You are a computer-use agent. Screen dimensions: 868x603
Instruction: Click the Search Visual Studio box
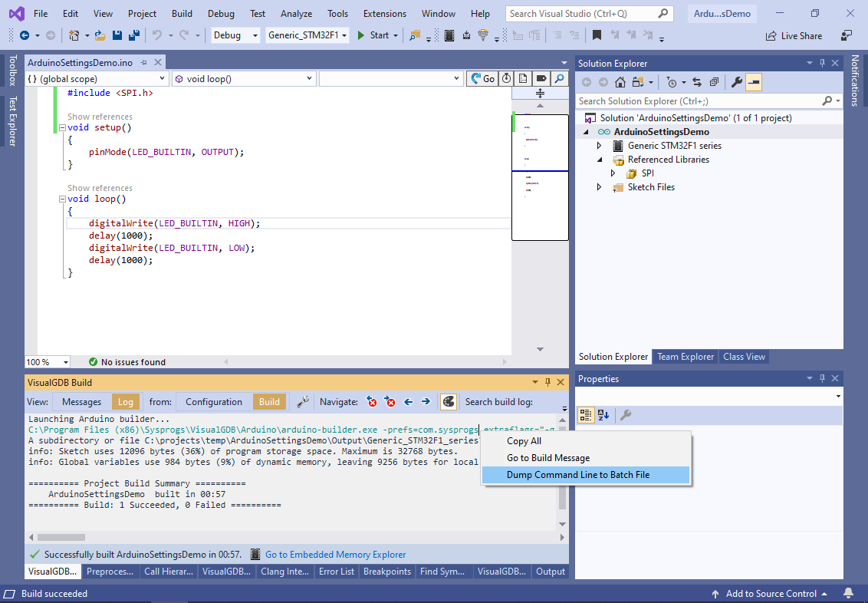coord(589,14)
